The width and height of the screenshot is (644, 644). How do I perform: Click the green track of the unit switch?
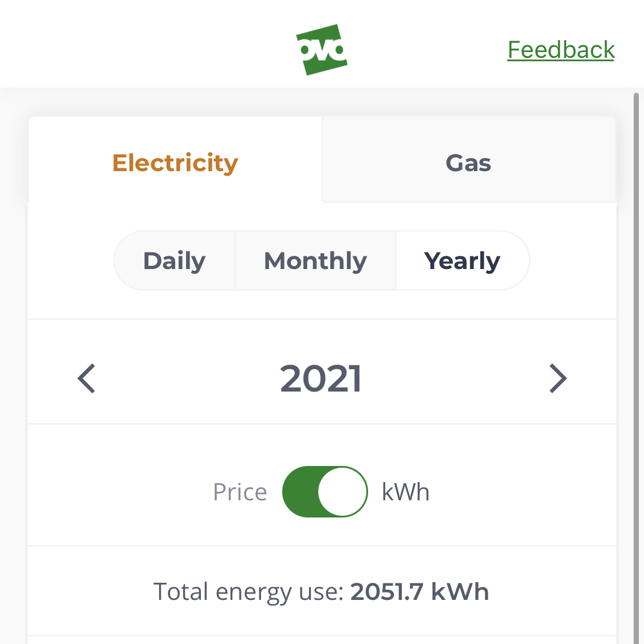click(300, 492)
